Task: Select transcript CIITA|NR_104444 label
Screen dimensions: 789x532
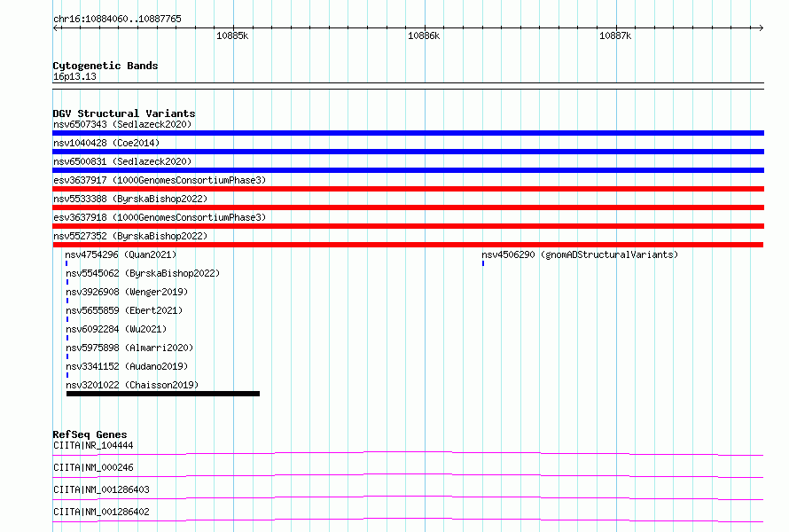Action: point(93,445)
